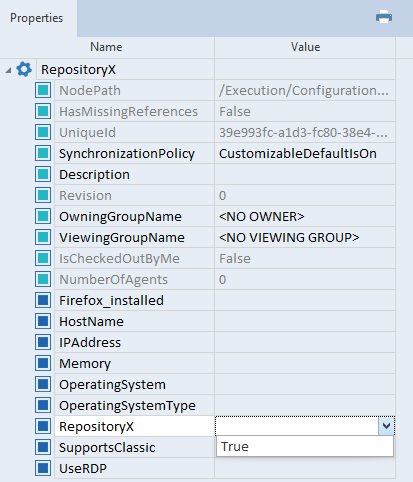Select the OwningGroupName value <NO OWNER>
Viewport: 413px width, 482px height.
262,217
